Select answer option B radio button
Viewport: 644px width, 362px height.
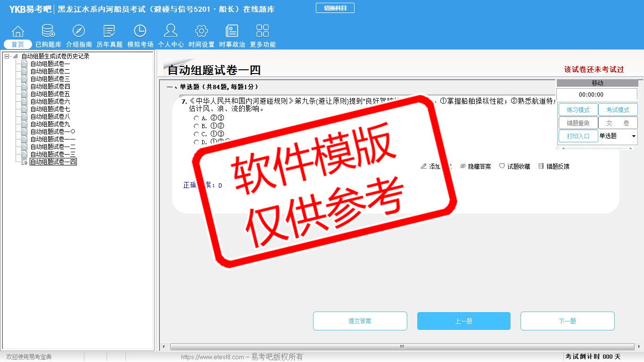click(x=197, y=126)
